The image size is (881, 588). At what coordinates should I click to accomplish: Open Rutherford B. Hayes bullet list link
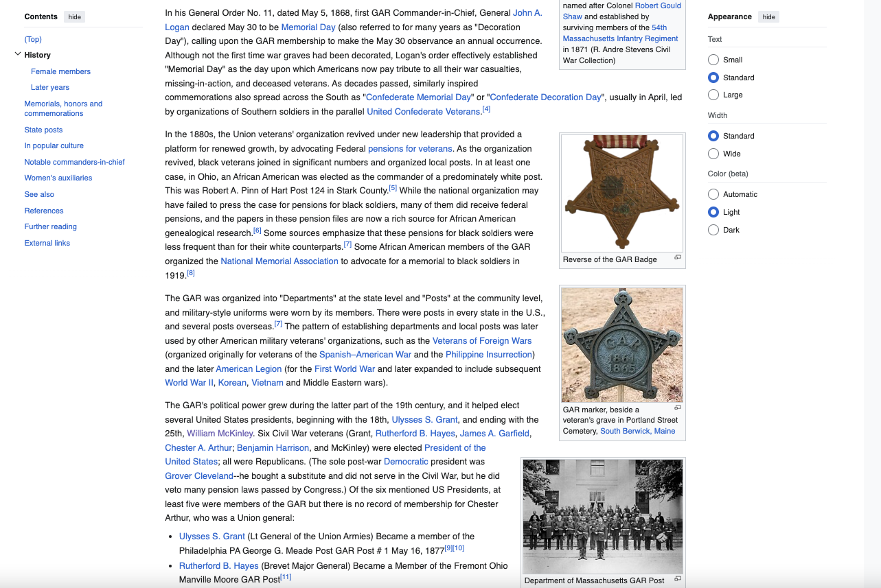coord(218,565)
